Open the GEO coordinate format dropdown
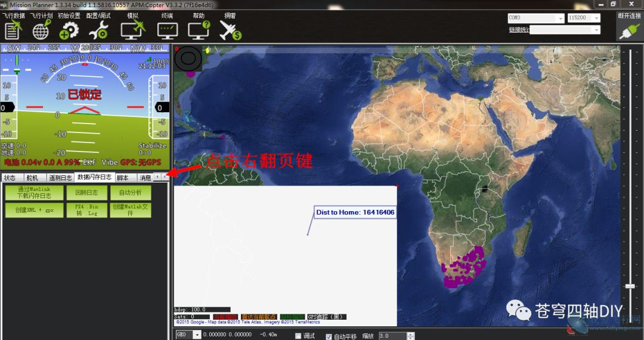 tap(188, 335)
